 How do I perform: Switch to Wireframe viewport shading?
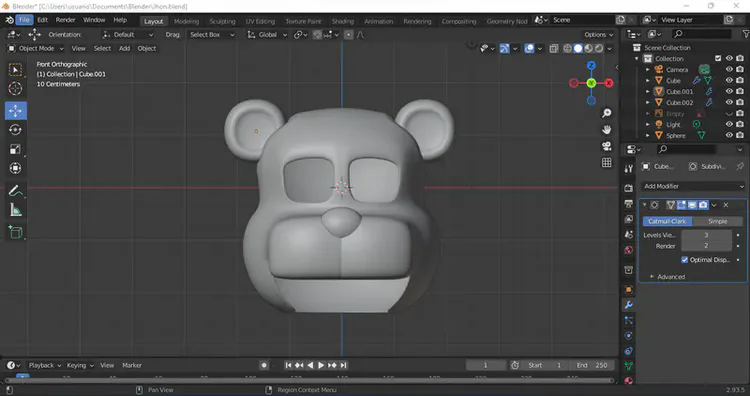pyautogui.click(x=567, y=48)
